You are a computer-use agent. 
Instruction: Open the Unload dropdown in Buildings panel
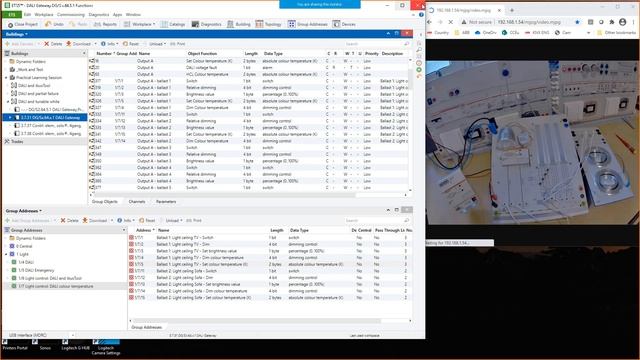tap(157, 44)
